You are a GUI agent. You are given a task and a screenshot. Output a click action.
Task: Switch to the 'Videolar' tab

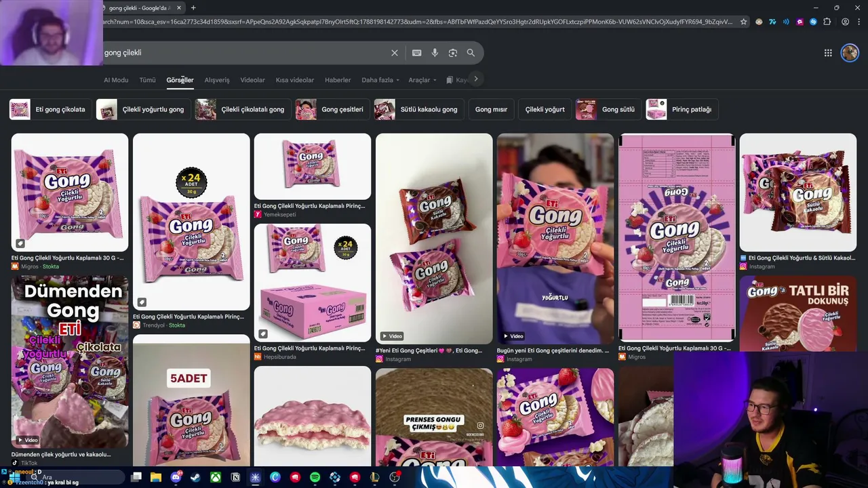pos(252,80)
